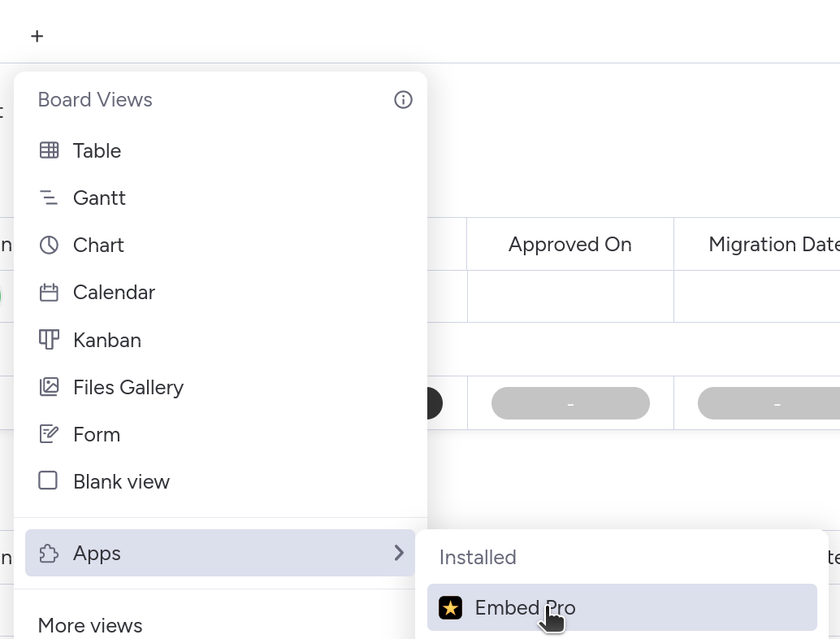Select the Table view icon
The image size is (840, 639).
point(49,150)
